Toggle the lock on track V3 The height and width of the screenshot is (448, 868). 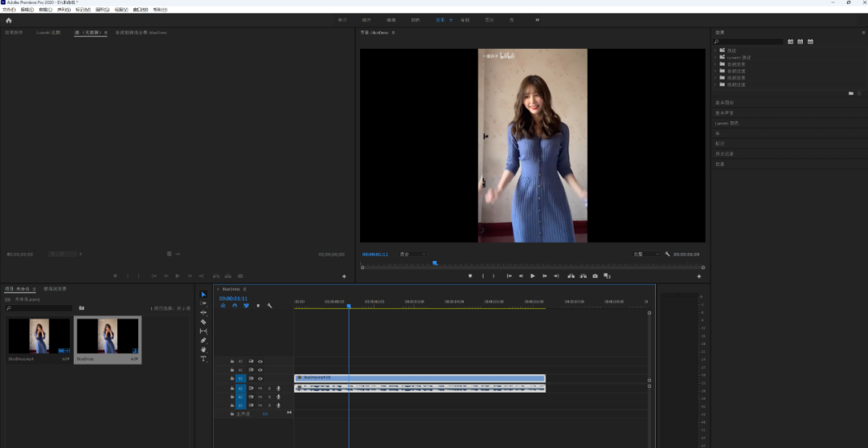(x=232, y=361)
